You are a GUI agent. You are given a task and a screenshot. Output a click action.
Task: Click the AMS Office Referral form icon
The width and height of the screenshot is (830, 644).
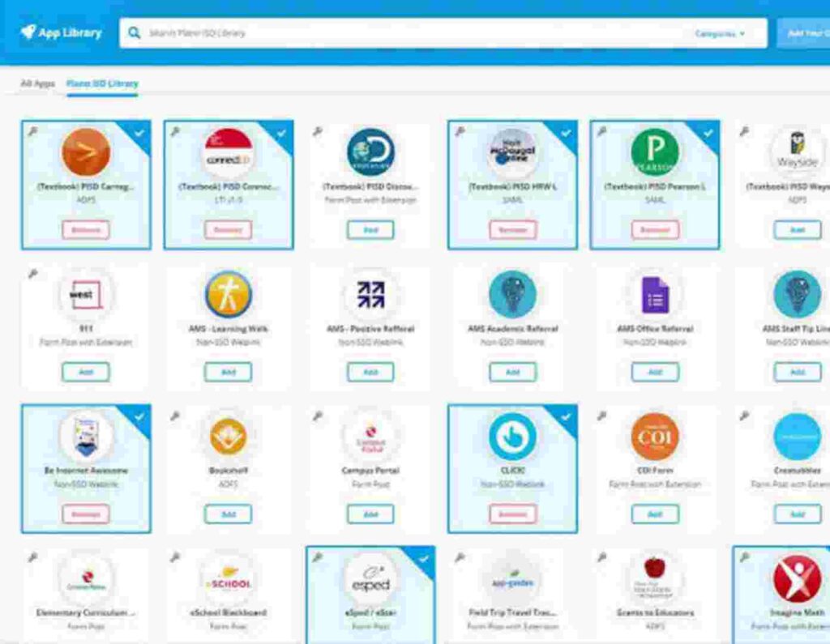pos(655,294)
